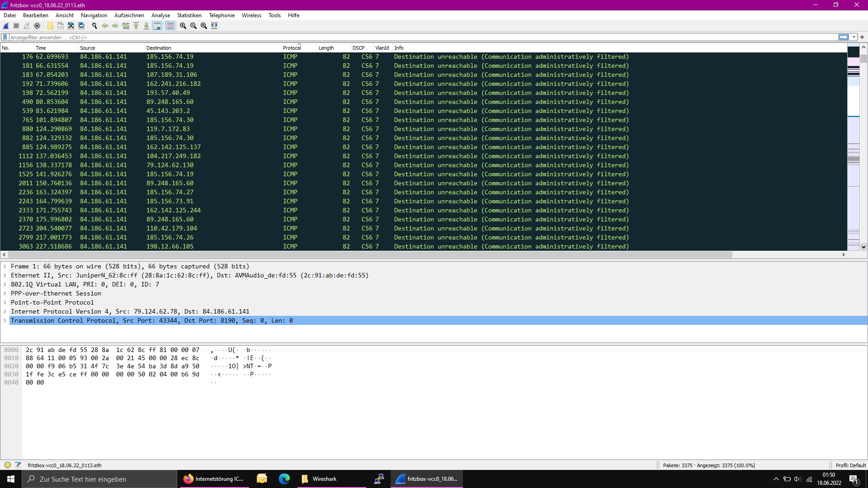Expand the 802.1Q Virtual LAN section

pos(5,285)
